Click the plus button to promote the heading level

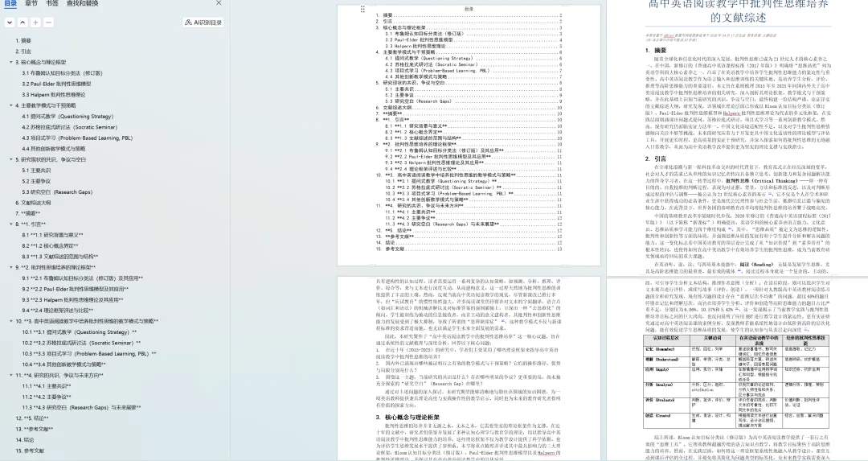[x=35, y=23]
